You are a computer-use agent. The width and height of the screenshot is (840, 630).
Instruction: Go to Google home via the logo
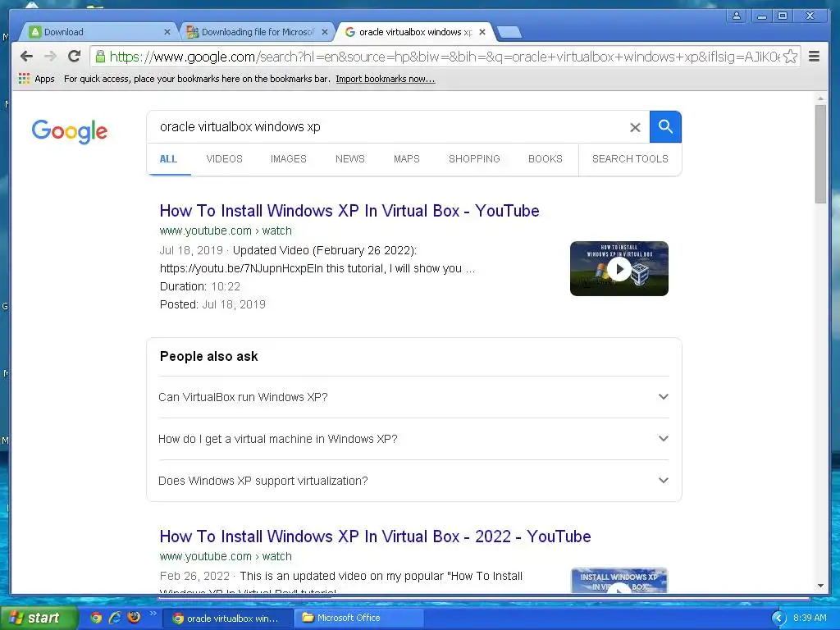pos(70,131)
